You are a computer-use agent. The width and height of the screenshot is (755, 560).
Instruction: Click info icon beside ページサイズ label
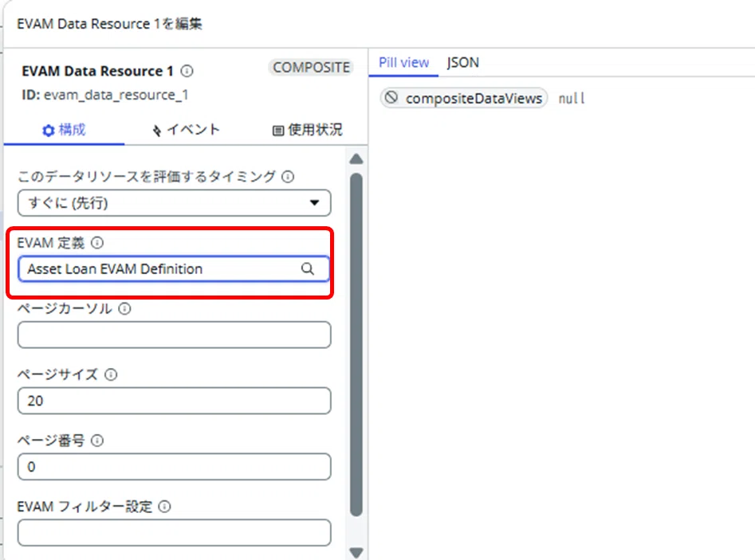point(112,374)
